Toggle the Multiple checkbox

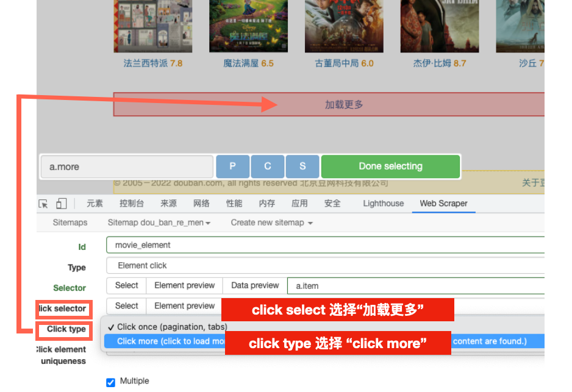pyautogui.click(x=110, y=382)
